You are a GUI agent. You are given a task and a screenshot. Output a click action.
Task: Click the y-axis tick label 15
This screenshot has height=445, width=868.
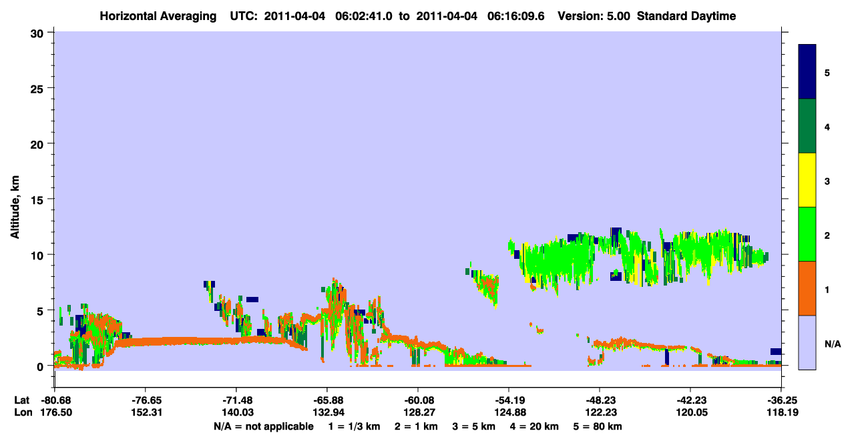point(39,199)
